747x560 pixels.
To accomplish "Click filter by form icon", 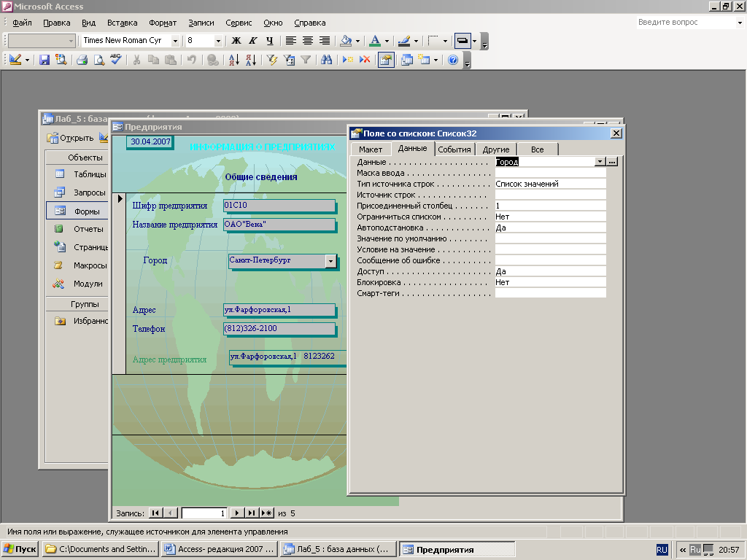I will click(289, 60).
